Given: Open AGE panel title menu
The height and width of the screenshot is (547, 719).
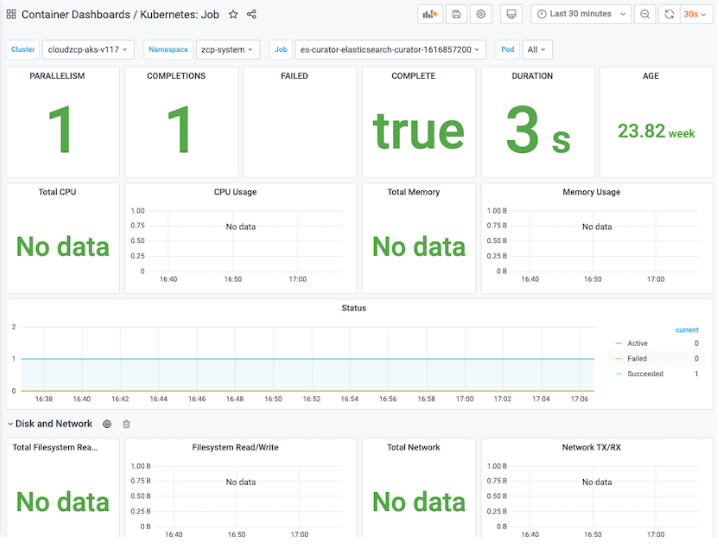Looking at the screenshot, I should 651,76.
